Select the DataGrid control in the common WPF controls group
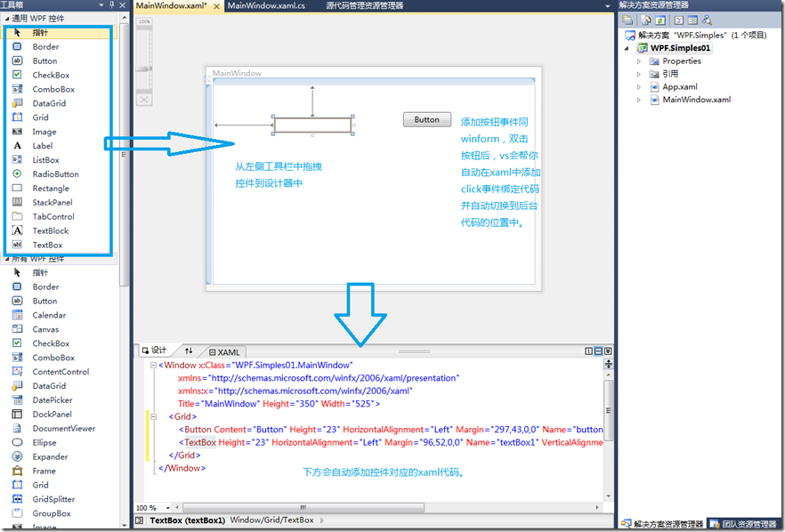785x532 pixels. [61, 103]
